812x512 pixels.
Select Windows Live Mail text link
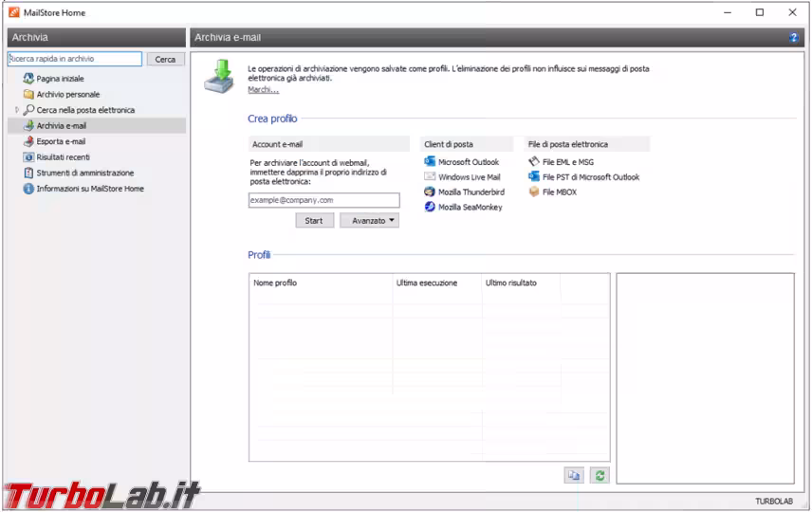click(x=470, y=177)
